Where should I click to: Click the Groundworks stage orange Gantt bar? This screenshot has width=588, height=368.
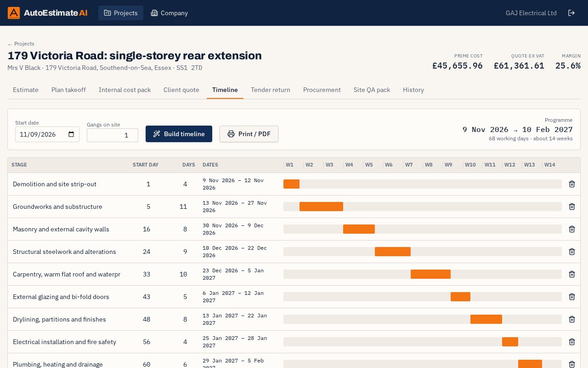point(321,207)
